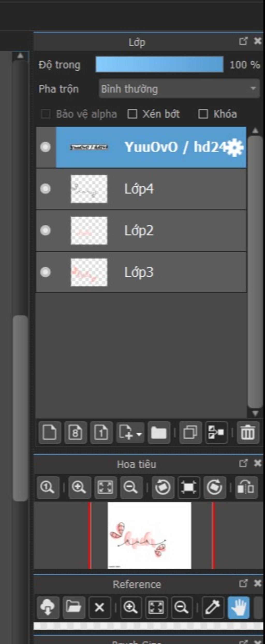
Task: Add a new 8-bit layer
Action: pos(75,432)
